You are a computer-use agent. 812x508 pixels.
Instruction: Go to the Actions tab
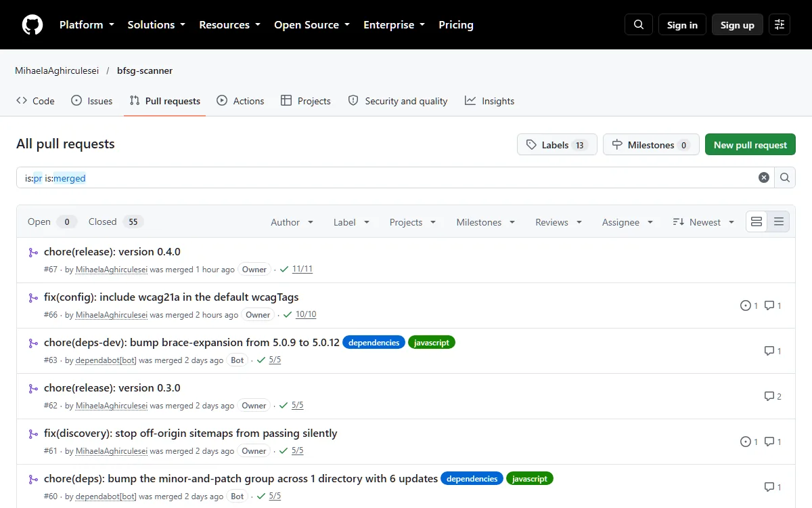pos(240,101)
